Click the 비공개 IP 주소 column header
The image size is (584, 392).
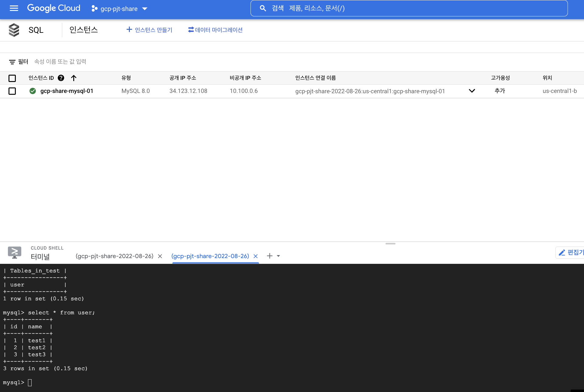pos(245,78)
